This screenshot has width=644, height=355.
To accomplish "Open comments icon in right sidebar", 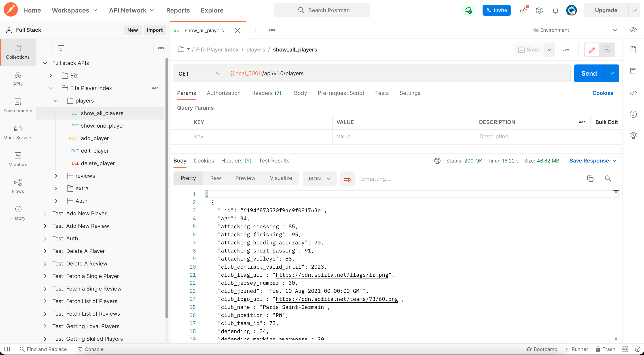I will tap(633, 71).
